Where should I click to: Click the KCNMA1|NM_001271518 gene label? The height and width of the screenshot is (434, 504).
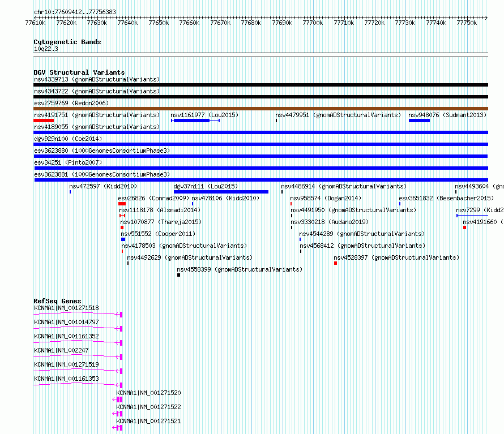[x=66, y=308]
